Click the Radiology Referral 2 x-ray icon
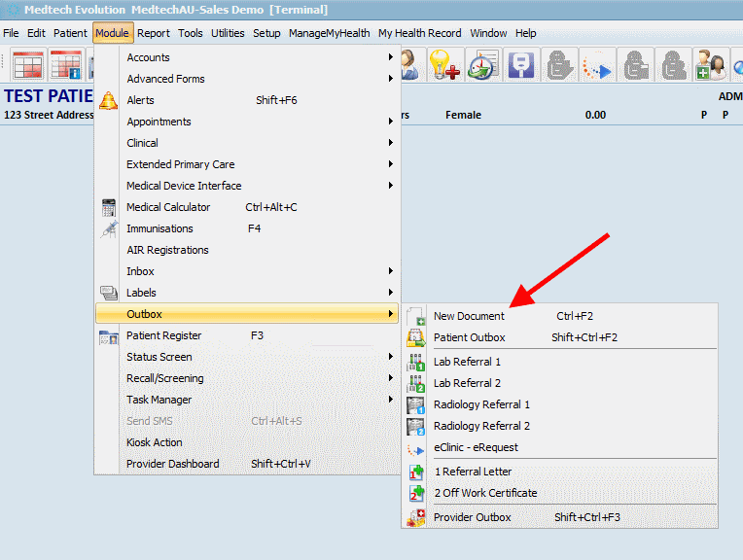This screenshot has height=560, width=743. (415, 427)
